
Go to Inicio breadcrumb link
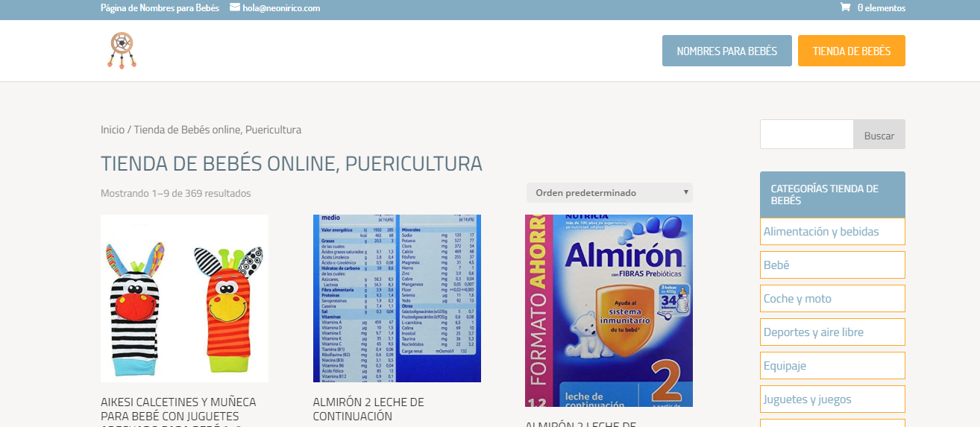pos(113,130)
